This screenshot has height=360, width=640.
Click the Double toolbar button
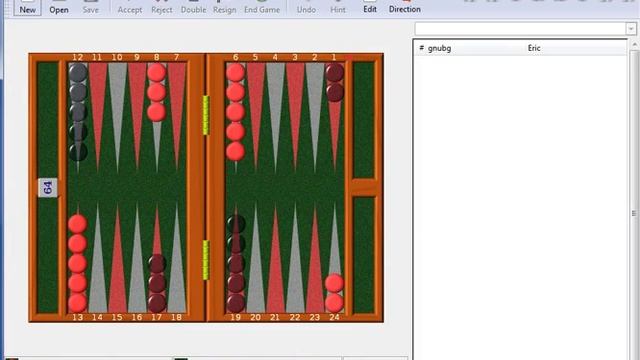193,8
